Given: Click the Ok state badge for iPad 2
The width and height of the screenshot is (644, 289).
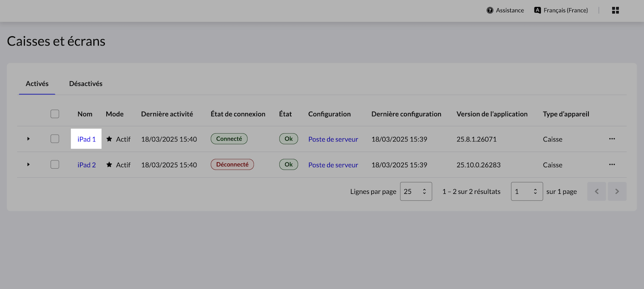Looking at the screenshot, I should point(288,164).
